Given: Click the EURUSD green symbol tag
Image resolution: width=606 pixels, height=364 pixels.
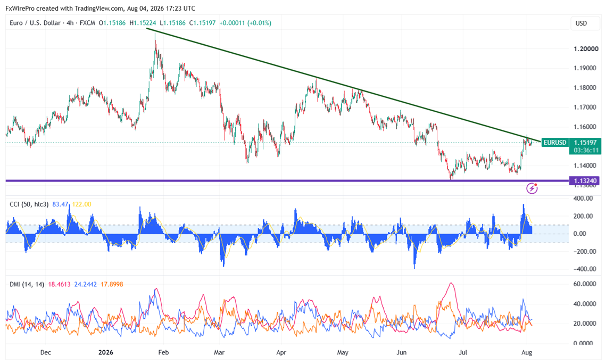Looking at the screenshot, I should tap(554, 143).
